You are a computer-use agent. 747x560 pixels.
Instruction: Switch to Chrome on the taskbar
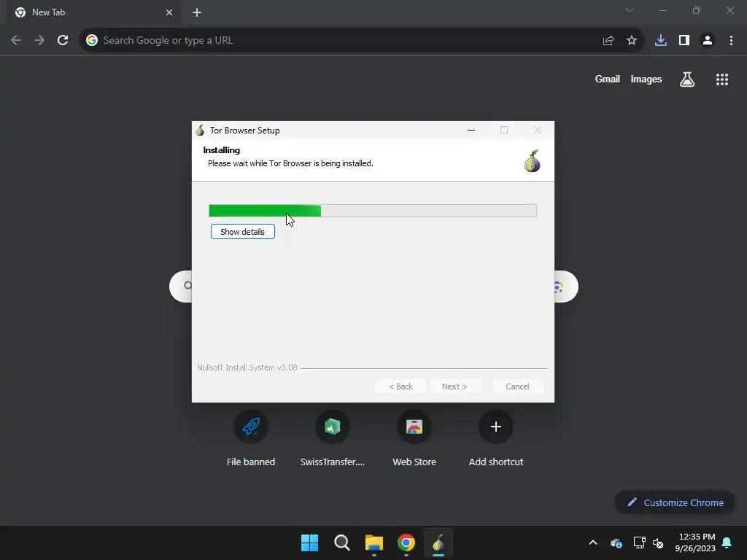[406, 542]
